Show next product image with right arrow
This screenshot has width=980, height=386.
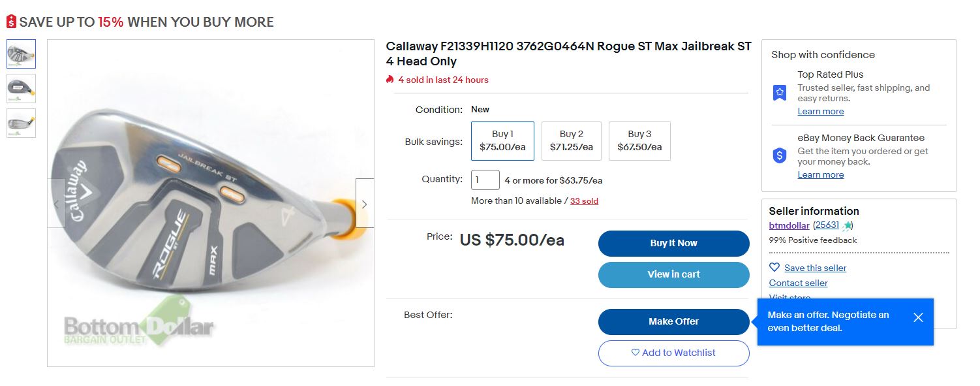click(364, 203)
